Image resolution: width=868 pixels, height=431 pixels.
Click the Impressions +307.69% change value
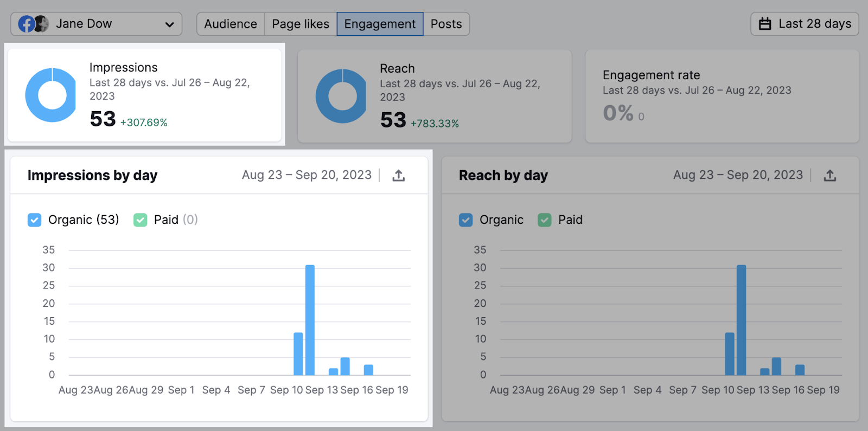pos(144,123)
